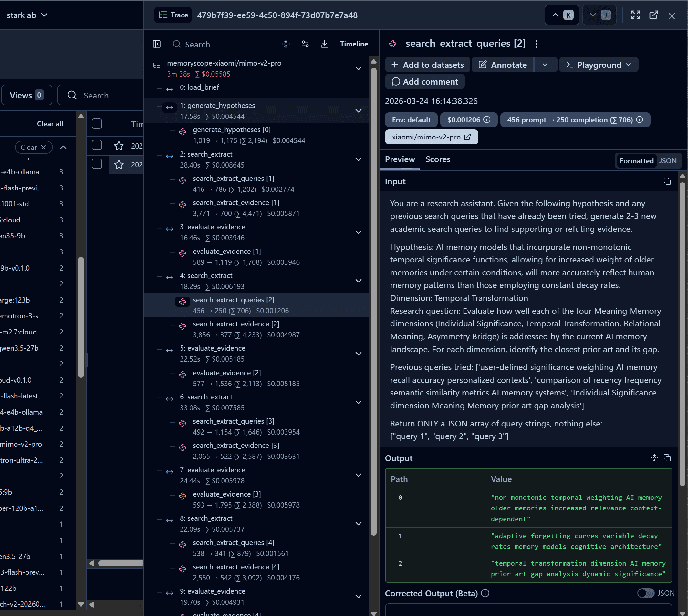Click the Corrected Output text area
The height and width of the screenshot is (616, 688).
[528, 610]
